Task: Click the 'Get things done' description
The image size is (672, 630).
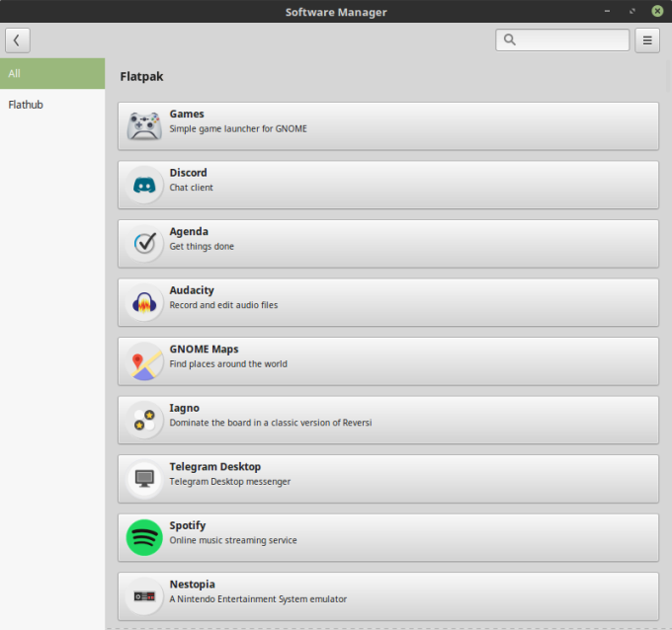Action: pyautogui.click(x=202, y=246)
